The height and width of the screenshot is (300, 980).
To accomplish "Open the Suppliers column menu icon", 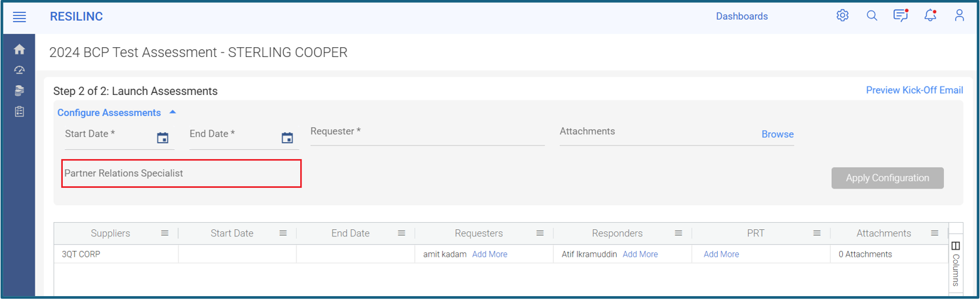I will click(x=165, y=233).
